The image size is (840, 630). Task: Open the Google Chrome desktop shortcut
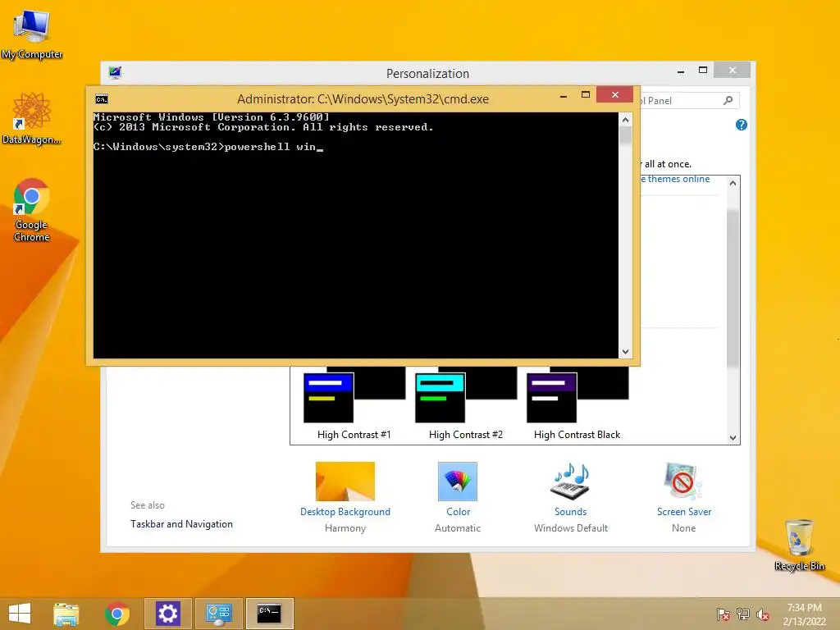[32, 209]
